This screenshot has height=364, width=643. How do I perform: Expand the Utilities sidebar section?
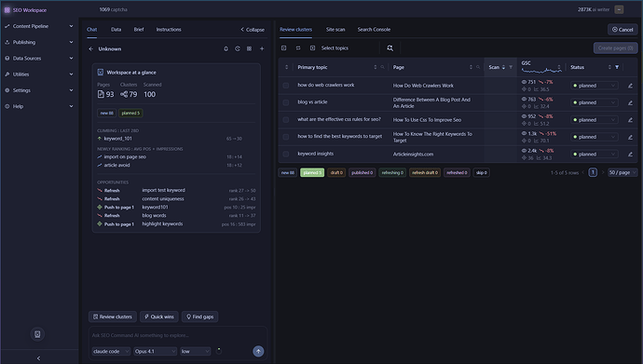[39, 74]
